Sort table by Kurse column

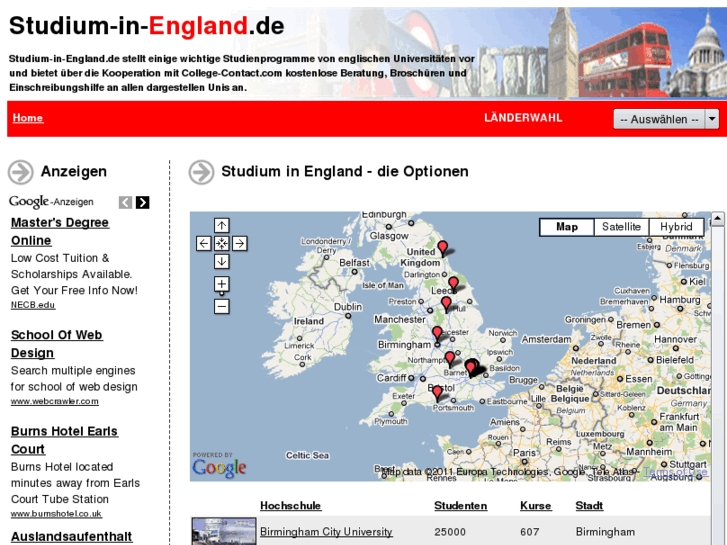[x=536, y=506]
